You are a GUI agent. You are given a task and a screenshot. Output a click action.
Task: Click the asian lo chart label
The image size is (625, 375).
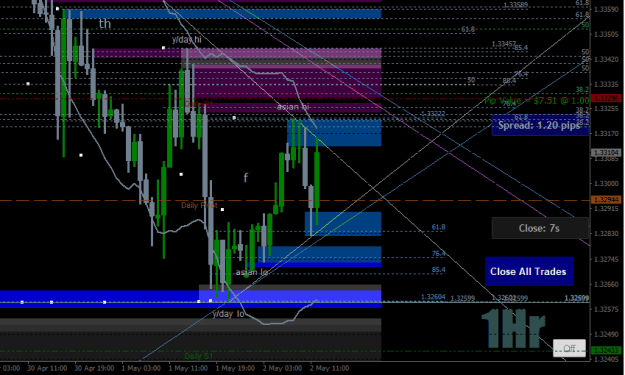252,272
